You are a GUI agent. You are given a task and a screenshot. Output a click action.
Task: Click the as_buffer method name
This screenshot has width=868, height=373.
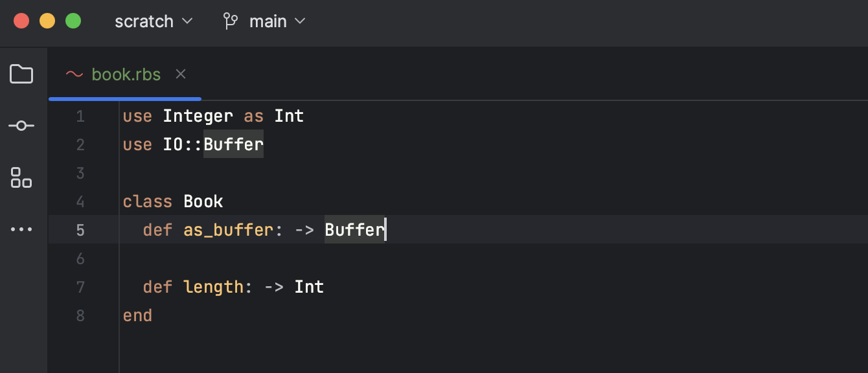point(228,230)
